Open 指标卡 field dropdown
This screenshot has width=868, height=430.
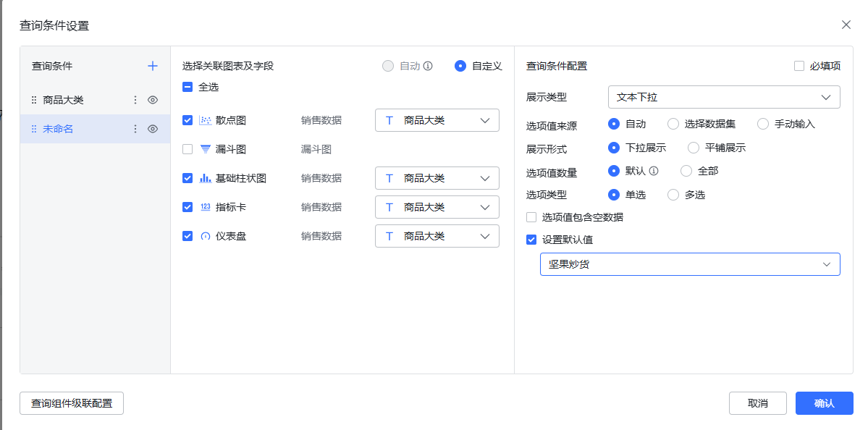[x=437, y=207]
